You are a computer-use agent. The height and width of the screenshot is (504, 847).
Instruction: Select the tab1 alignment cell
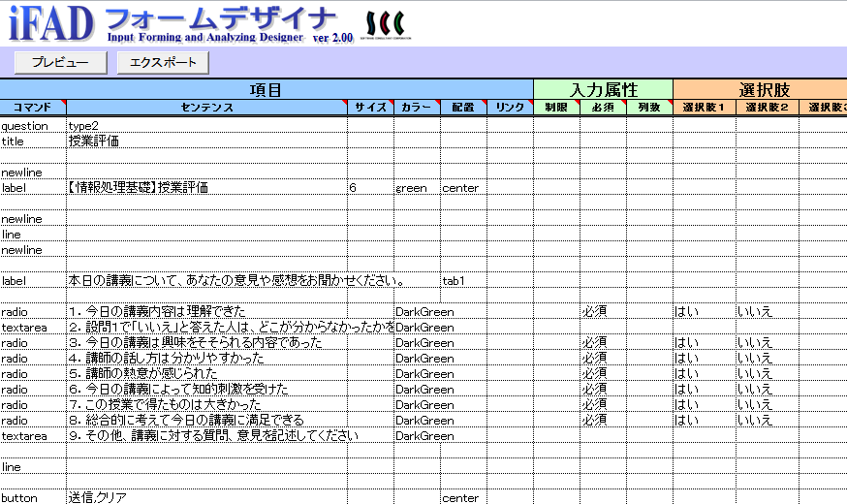[463, 281]
